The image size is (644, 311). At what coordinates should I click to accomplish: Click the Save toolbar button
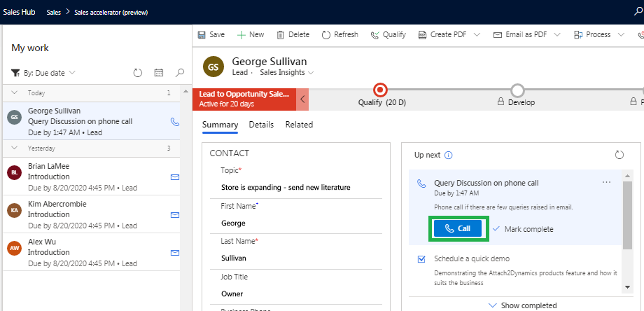click(x=211, y=34)
